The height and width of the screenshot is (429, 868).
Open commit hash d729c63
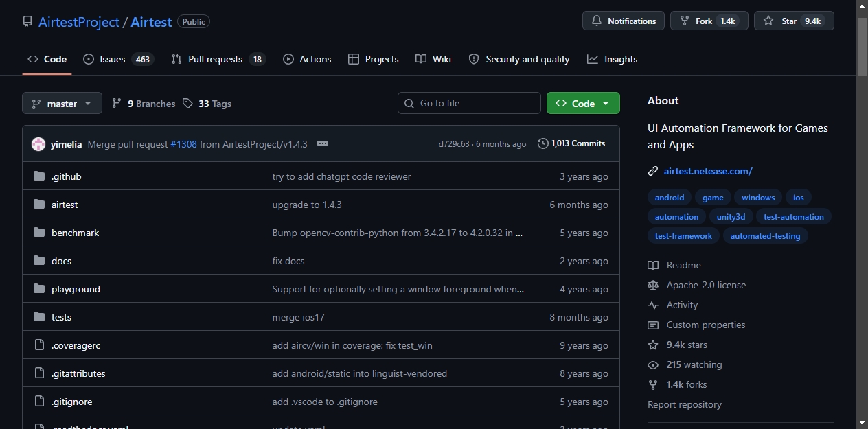coord(454,144)
